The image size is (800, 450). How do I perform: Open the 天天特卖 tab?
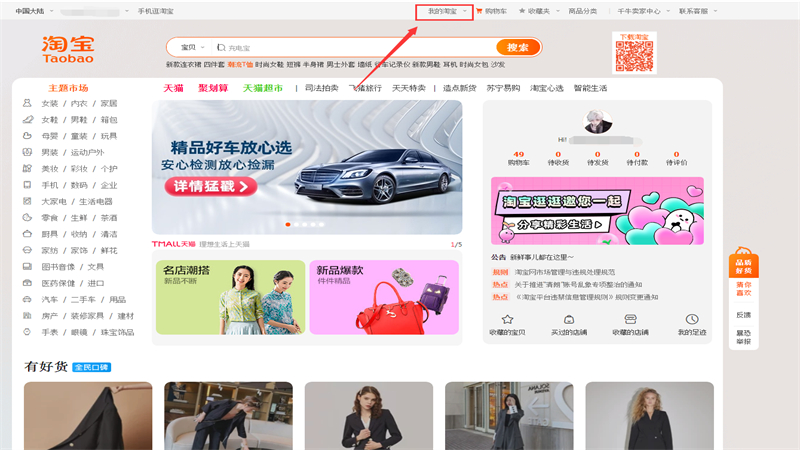pyautogui.click(x=409, y=88)
